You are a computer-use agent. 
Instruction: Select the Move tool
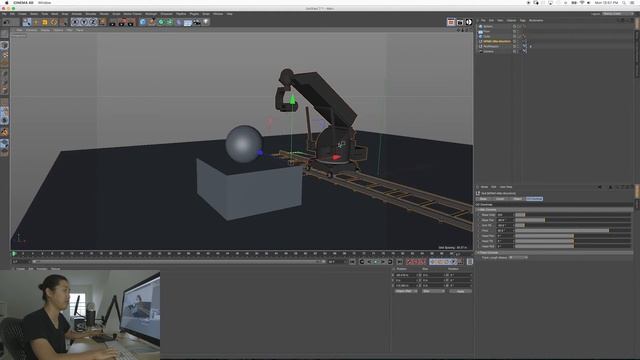pos(36,22)
